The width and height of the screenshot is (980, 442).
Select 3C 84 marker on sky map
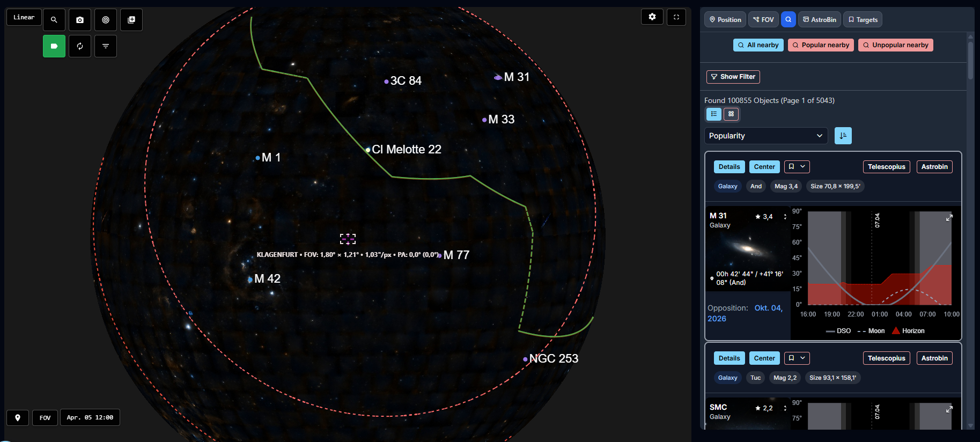386,82
